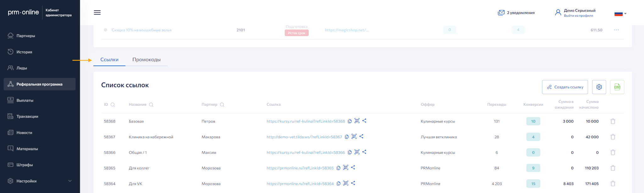Click partner name Петров
The height and width of the screenshot is (193, 644).
[208, 121]
